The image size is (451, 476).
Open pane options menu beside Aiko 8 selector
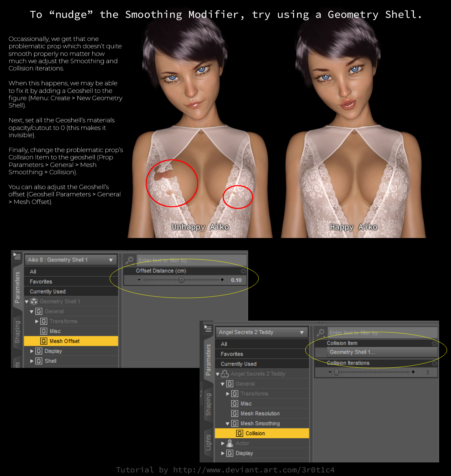coord(17,256)
